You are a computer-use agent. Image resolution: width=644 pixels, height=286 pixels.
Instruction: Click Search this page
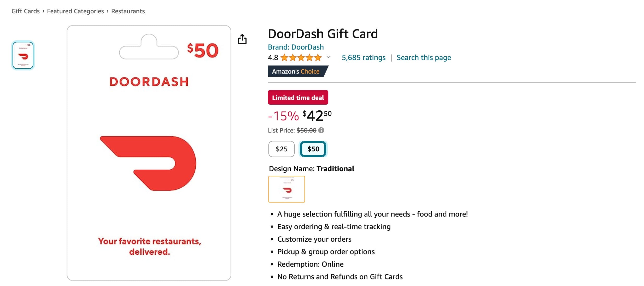point(424,57)
